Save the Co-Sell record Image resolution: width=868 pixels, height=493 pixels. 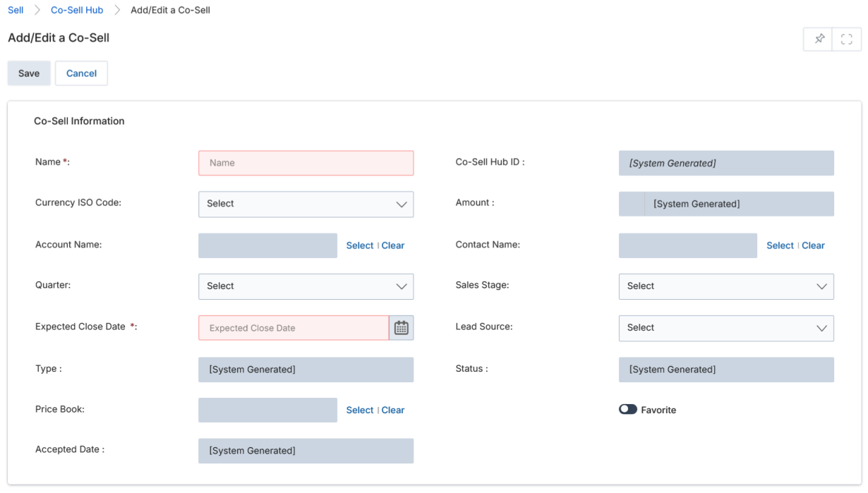29,73
